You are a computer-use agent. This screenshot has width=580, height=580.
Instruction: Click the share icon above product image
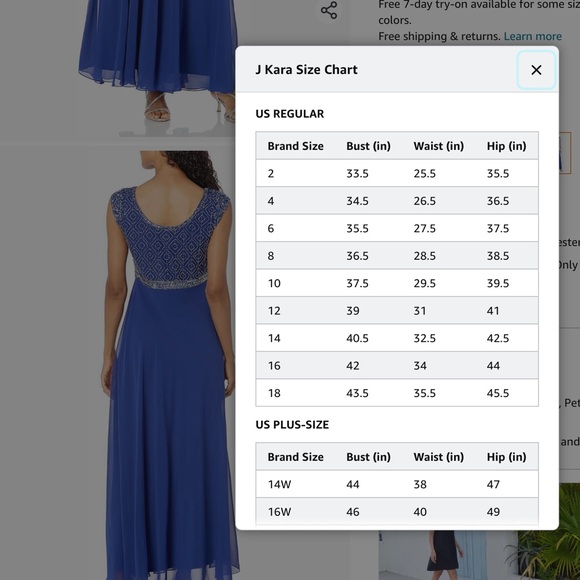tap(329, 10)
